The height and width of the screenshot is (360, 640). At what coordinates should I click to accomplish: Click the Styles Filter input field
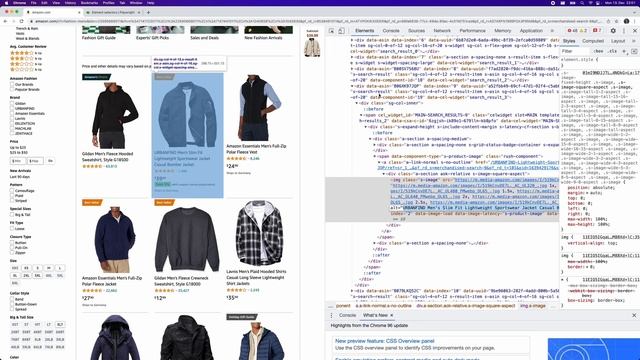[576, 51]
